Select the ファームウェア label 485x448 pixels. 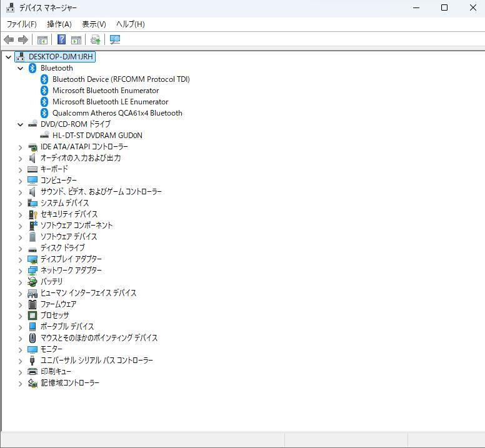pos(59,304)
